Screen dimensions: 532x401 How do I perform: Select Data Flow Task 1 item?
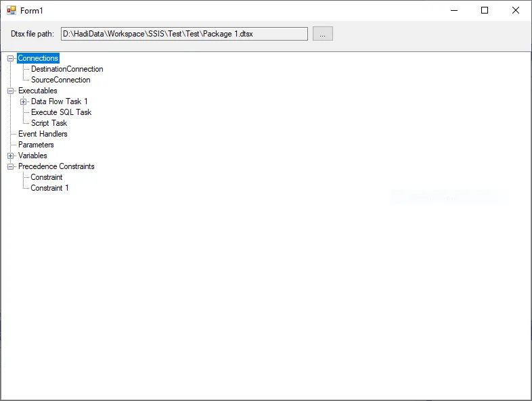(60, 101)
